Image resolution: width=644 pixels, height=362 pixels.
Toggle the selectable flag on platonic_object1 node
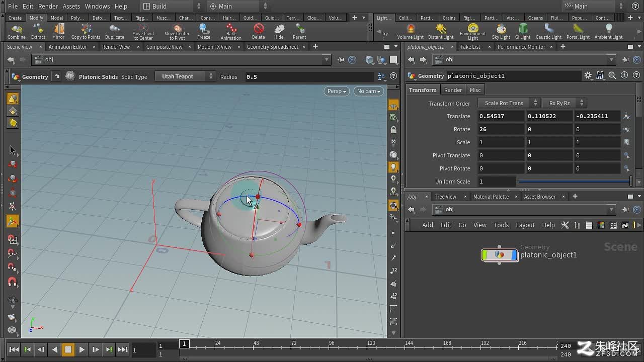tap(485, 255)
